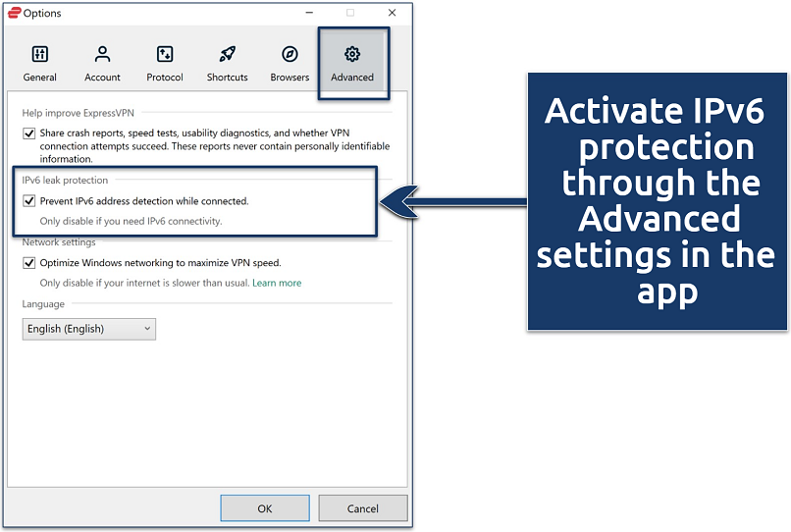
Task: Click the ExpressVPN logo in title bar
Action: click(x=15, y=13)
